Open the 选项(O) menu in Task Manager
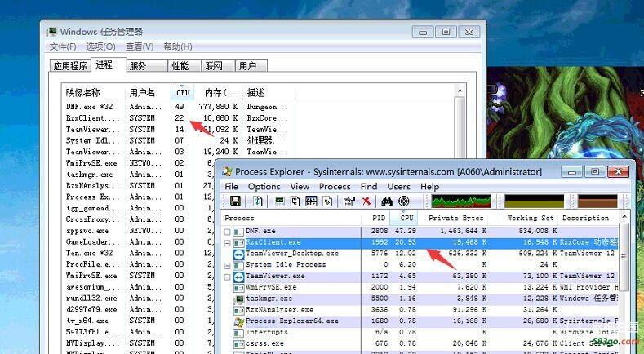The image size is (644, 354). point(100,46)
